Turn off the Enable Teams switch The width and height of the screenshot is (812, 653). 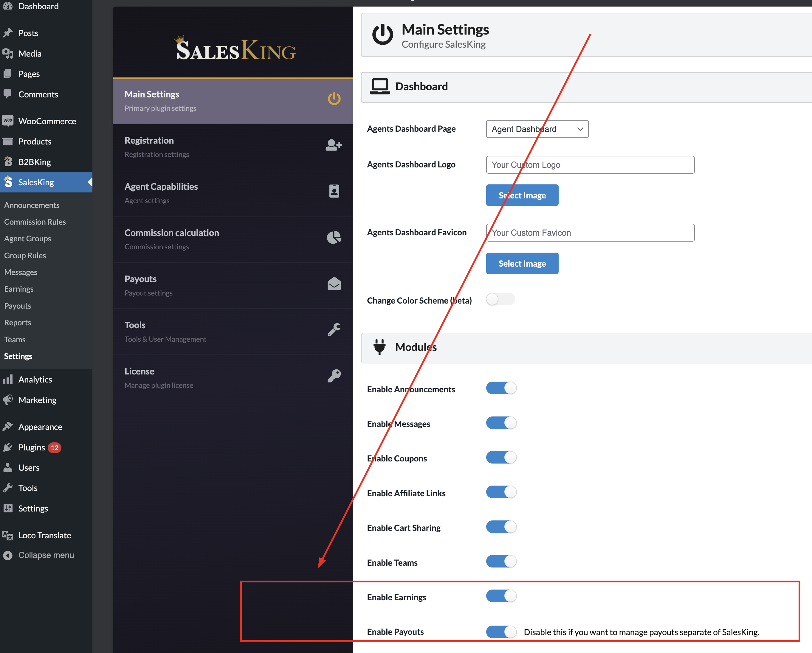tap(501, 561)
